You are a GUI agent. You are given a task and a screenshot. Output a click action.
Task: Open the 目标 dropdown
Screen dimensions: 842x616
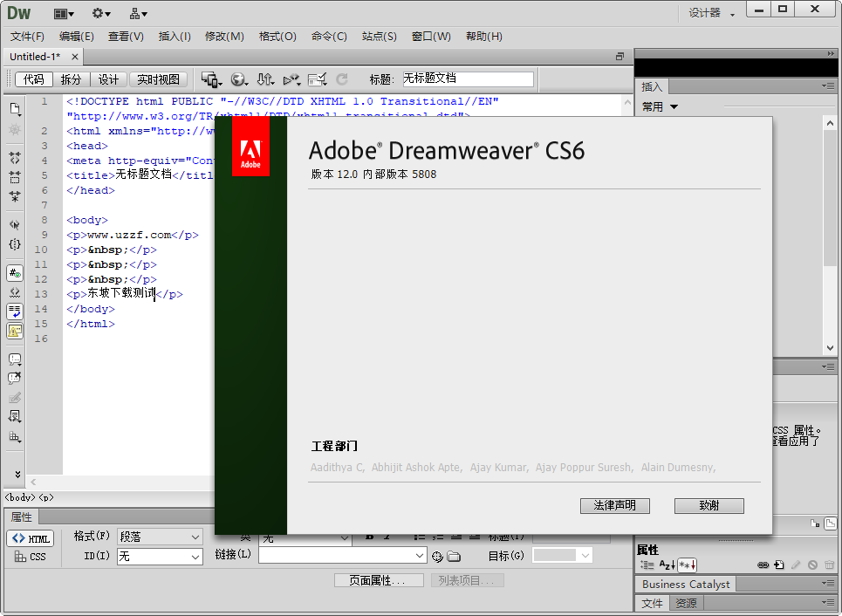click(x=562, y=555)
